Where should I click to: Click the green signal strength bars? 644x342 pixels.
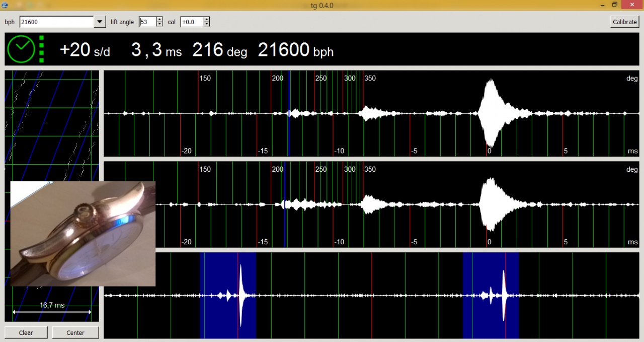tap(41, 49)
